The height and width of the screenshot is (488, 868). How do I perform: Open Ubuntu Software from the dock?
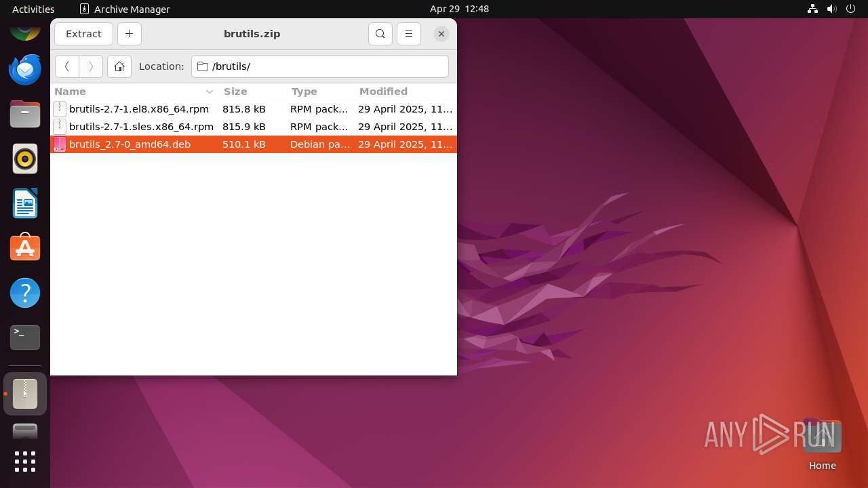coord(25,248)
